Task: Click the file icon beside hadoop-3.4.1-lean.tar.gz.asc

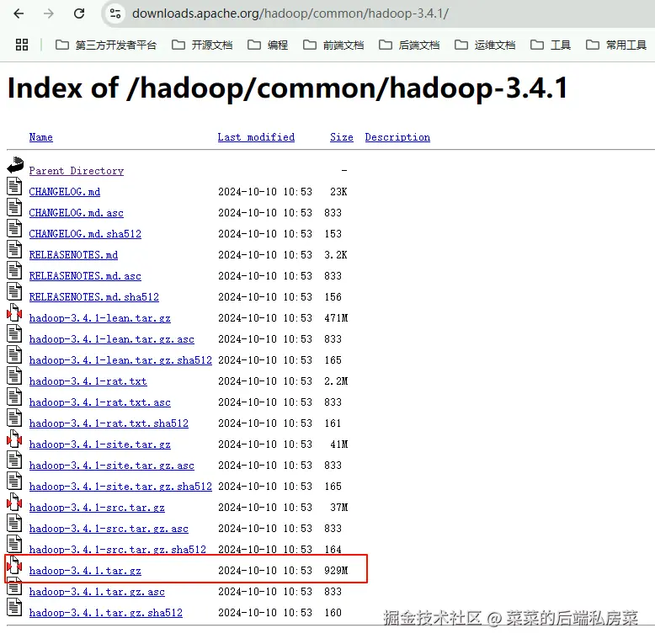Action: click(x=14, y=333)
